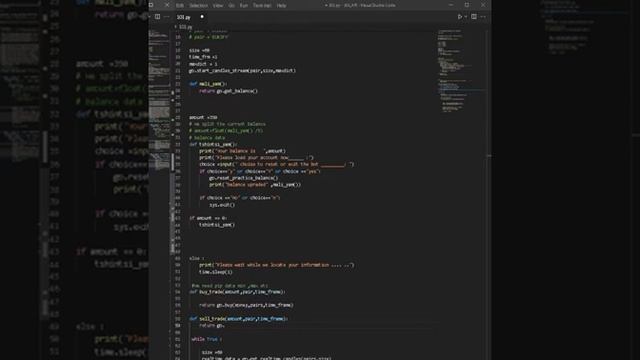Click the ellipsis icon left of the 101.py tab

(x=167, y=17)
